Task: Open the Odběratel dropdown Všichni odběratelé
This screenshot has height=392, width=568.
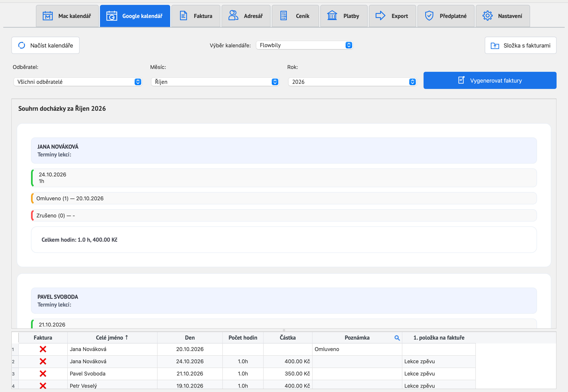Action: (78, 82)
